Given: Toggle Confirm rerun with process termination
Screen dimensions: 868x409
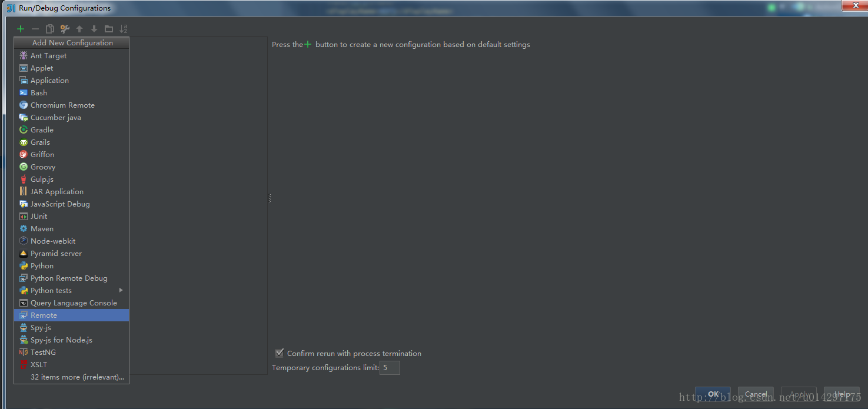Looking at the screenshot, I should (280, 353).
